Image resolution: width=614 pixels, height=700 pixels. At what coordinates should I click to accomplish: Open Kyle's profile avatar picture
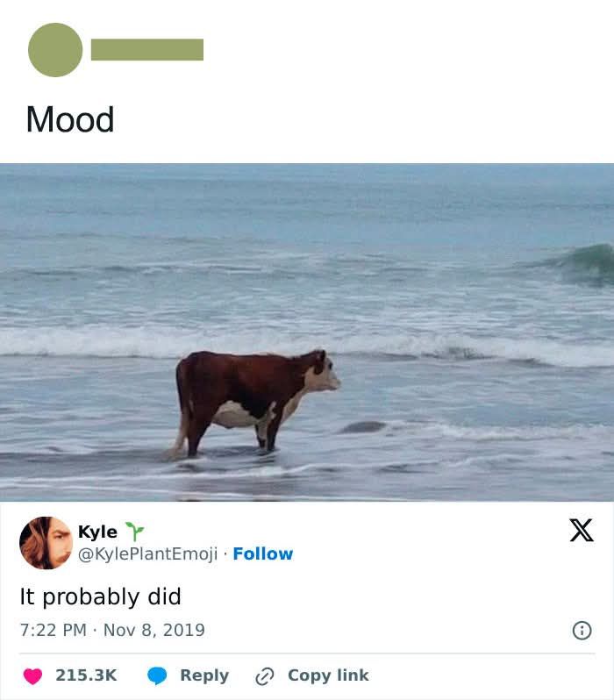pyautogui.click(x=46, y=543)
